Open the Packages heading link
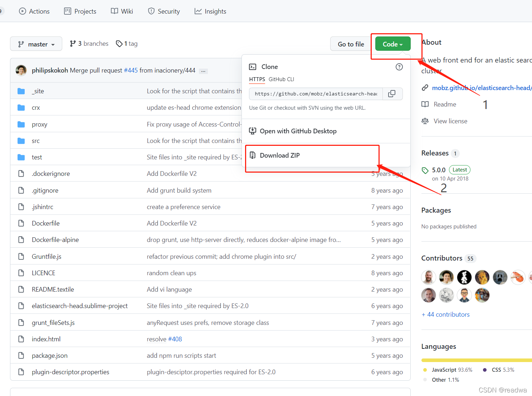Viewport: 532px width, 396px height. (x=436, y=210)
